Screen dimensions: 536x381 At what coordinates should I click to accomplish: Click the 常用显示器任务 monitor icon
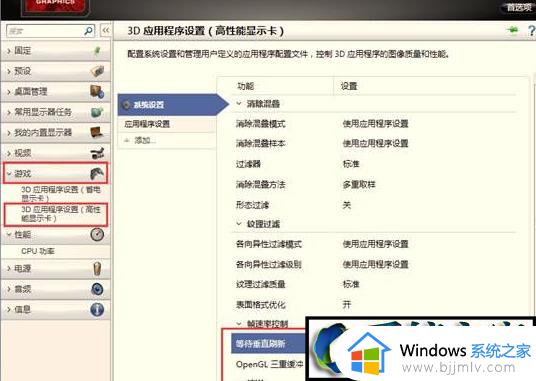coord(97,112)
